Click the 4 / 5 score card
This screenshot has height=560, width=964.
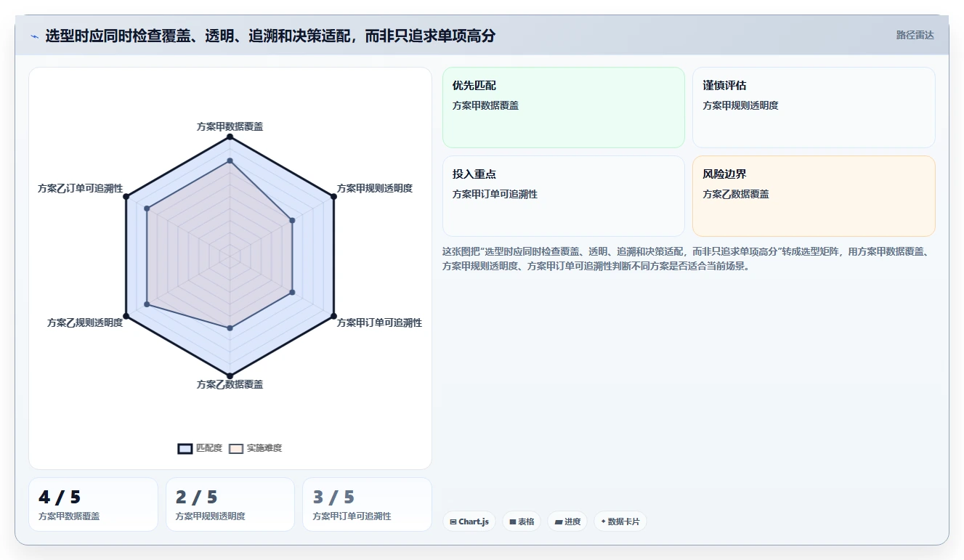tap(93, 504)
